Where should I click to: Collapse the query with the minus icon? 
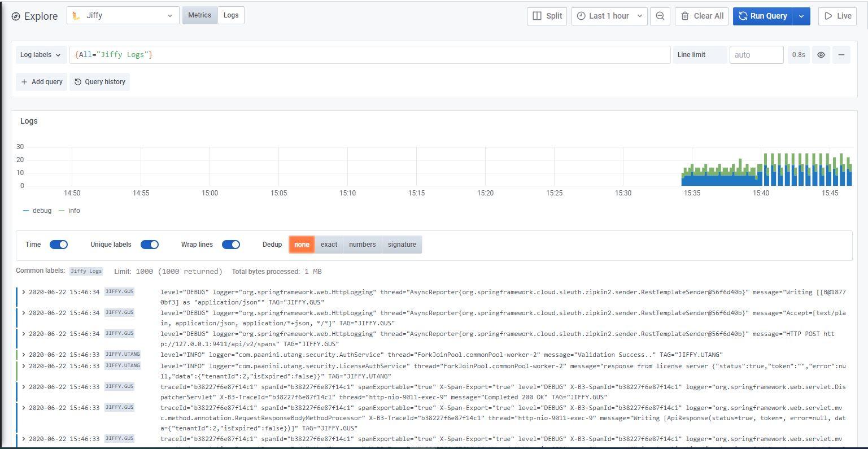coord(841,54)
